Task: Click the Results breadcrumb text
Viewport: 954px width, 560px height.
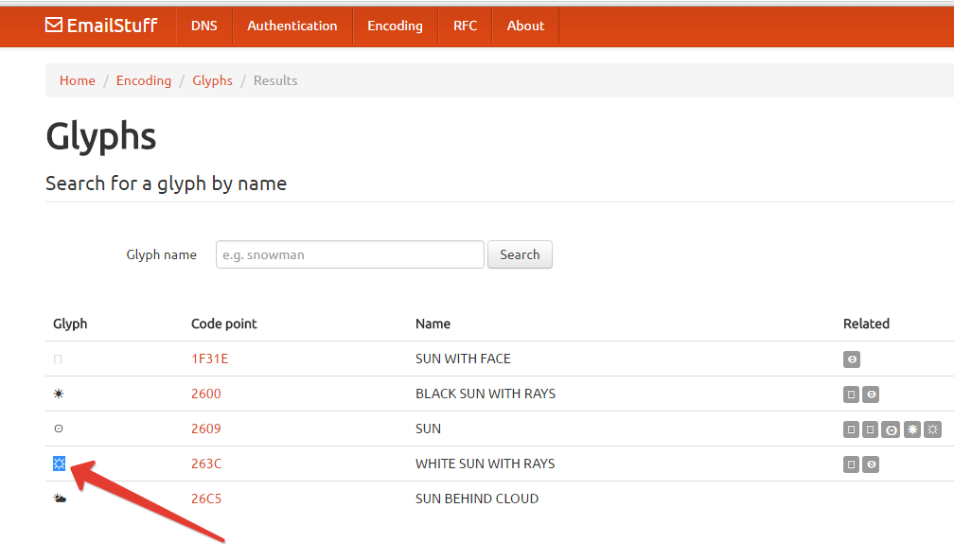Action: click(x=275, y=80)
